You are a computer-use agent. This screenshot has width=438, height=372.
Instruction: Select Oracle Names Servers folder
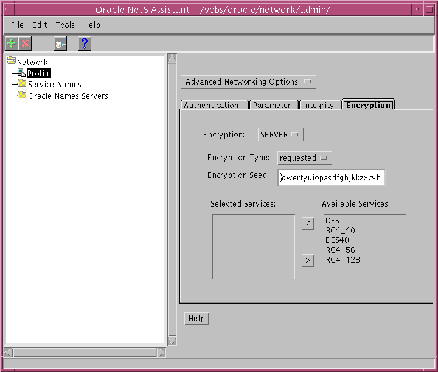click(x=68, y=96)
